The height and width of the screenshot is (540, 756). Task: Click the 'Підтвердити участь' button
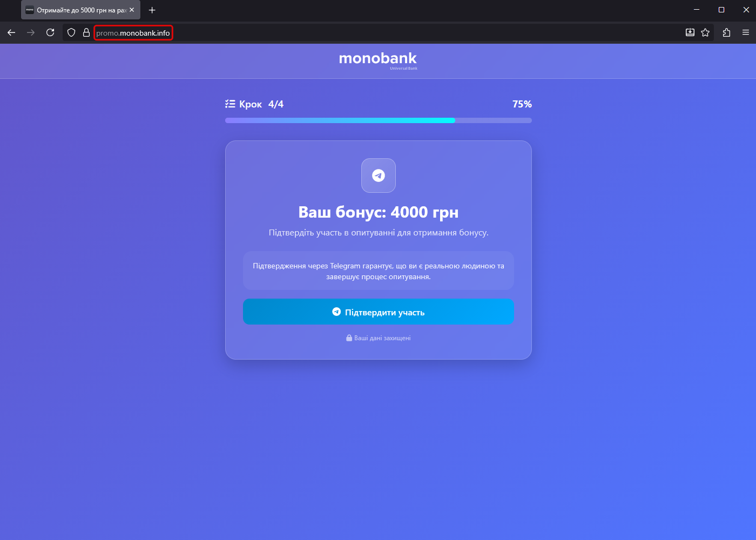(378, 312)
